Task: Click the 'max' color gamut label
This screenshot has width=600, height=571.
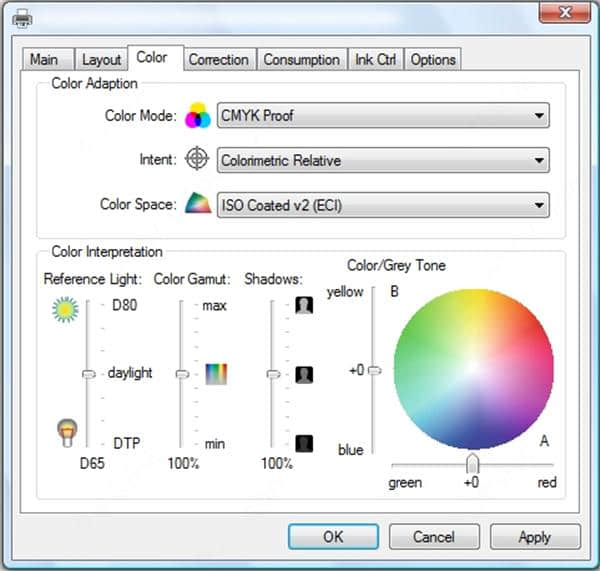Action: (x=214, y=306)
